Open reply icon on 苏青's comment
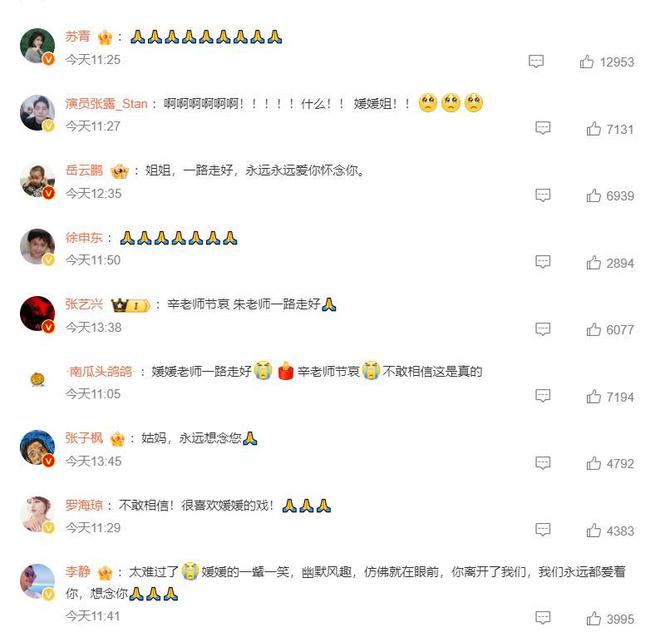 [536, 61]
